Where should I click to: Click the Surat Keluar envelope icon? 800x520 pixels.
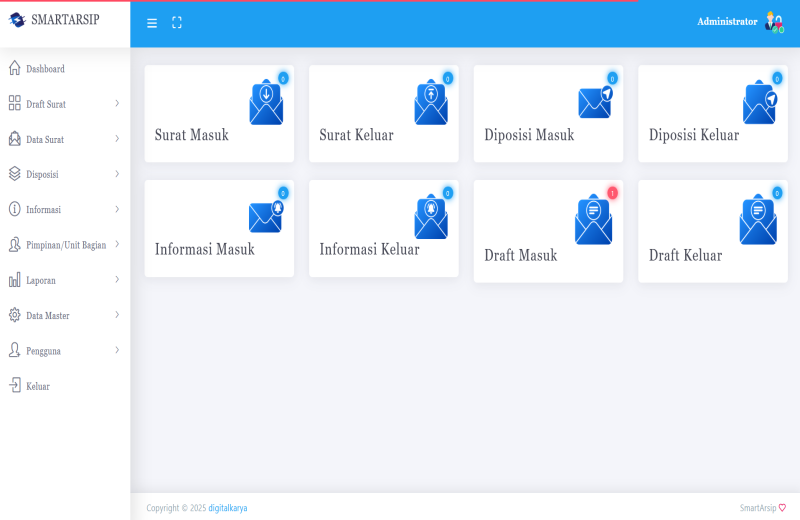point(431,103)
